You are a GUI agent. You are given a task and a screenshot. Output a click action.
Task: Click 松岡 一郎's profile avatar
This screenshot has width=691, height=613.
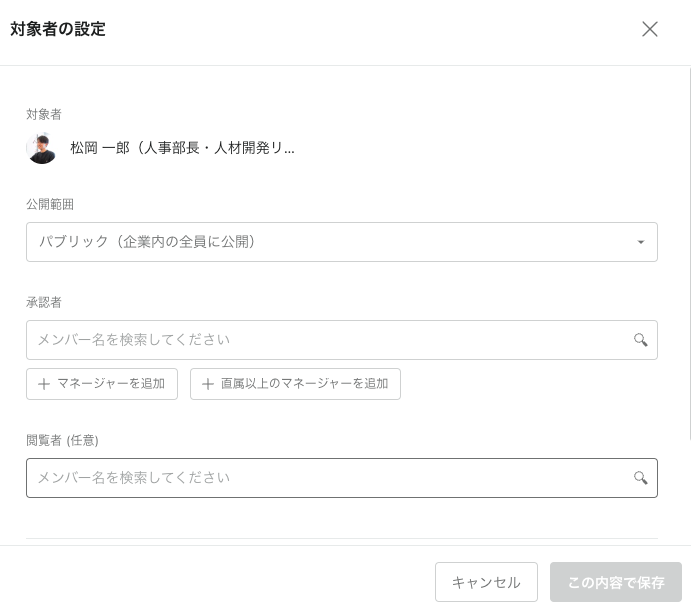tap(41, 148)
